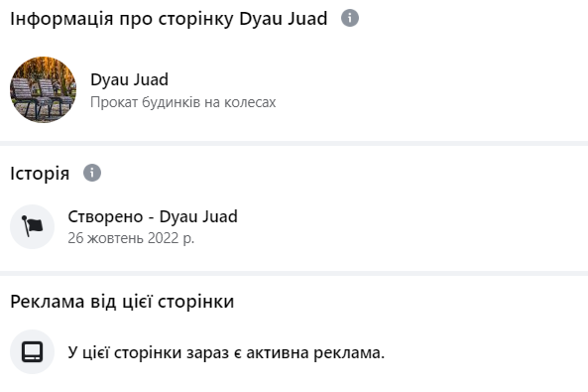Select the category Прокат будинків на колесах
Screen dimensions: 588x392
pyautogui.click(x=183, y=102)
